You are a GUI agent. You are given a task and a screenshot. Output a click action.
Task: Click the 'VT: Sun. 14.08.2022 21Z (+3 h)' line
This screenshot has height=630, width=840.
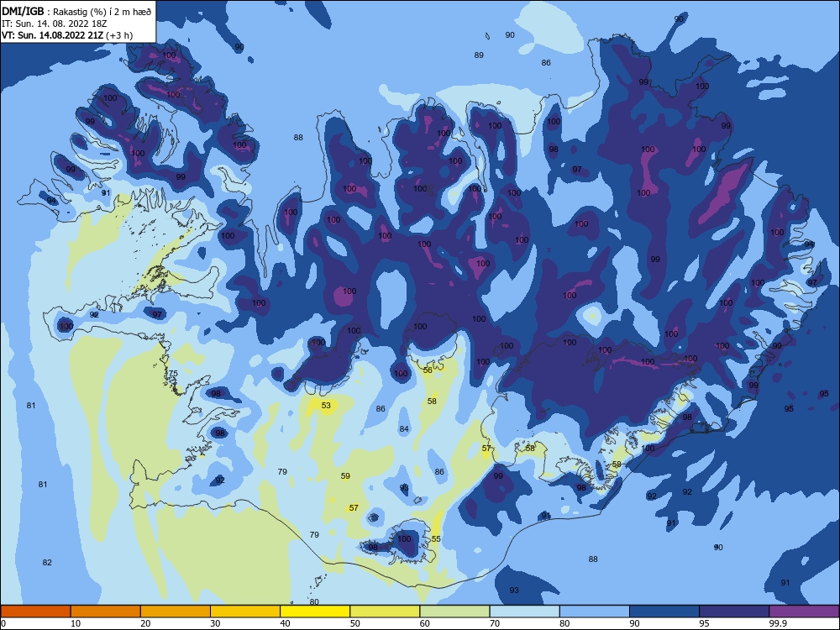[67, 35]
